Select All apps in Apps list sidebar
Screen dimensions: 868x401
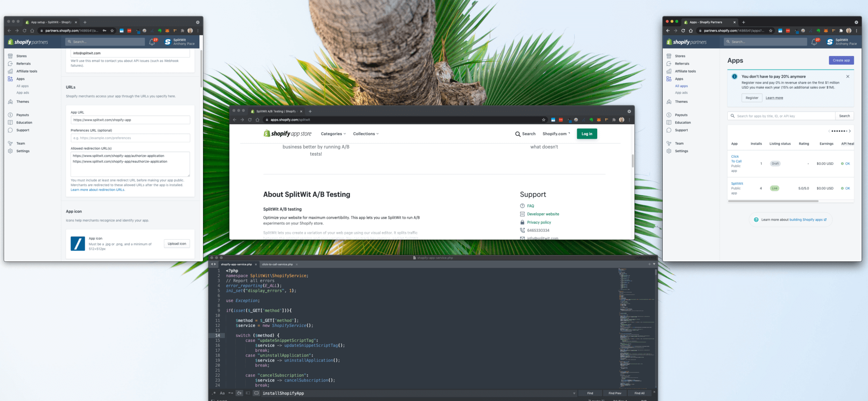point(681,86)
